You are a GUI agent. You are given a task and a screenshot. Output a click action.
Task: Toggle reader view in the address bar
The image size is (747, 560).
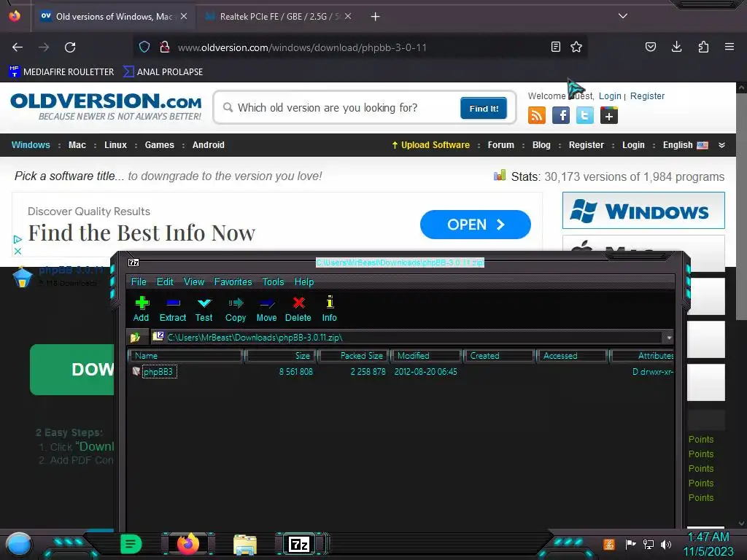point(555,47)
